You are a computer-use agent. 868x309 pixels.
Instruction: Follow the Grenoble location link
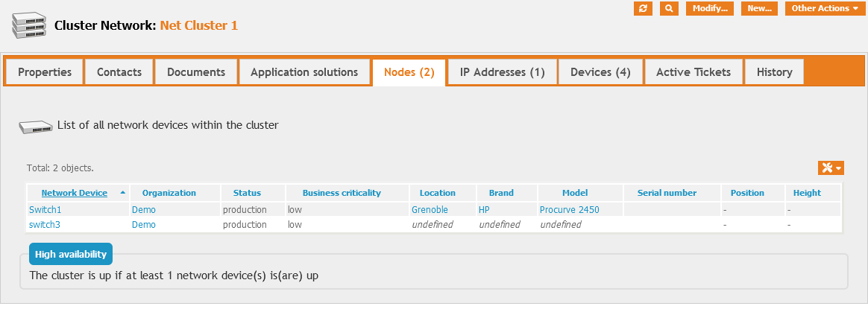[x=432, y=210]
